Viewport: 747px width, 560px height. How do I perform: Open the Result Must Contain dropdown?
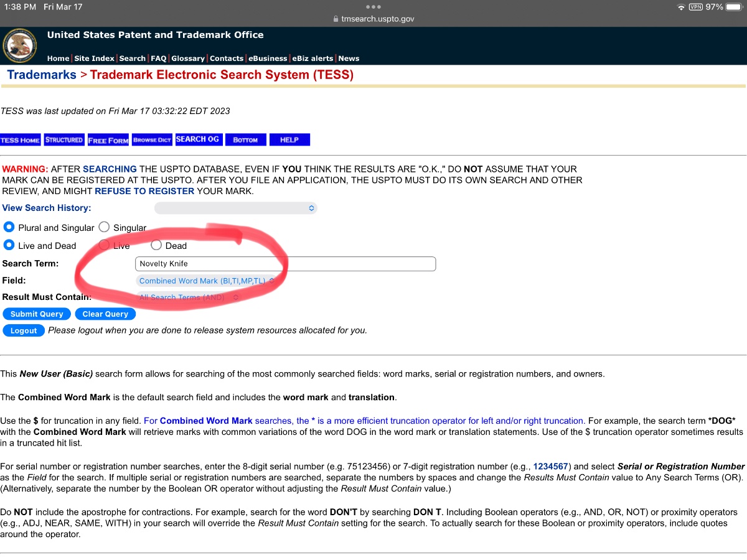point(189,297)
